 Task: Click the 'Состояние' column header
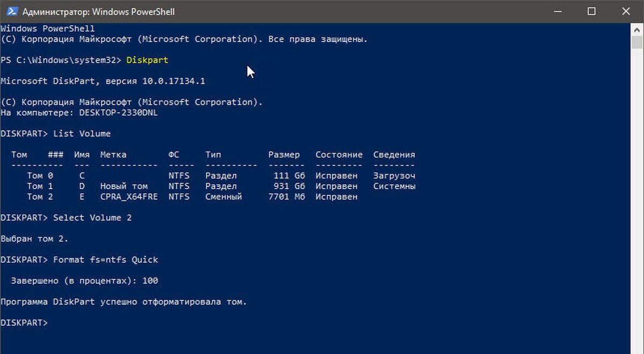coord(339,155)
